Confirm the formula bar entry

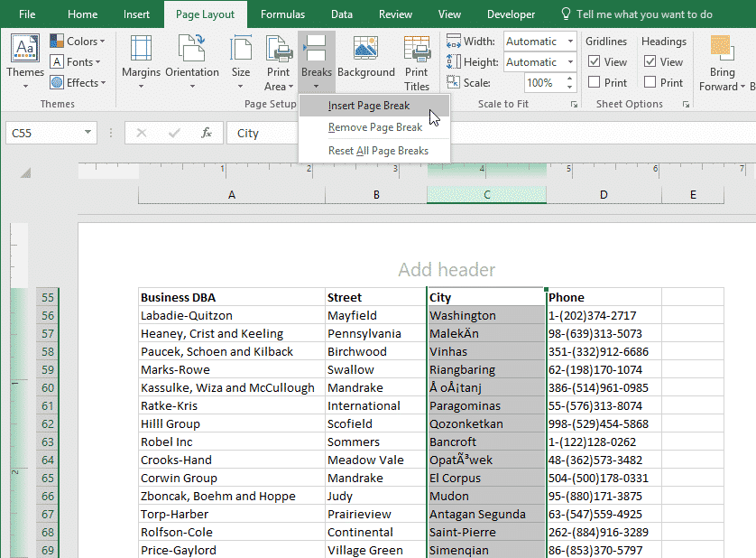click(174, 133)
